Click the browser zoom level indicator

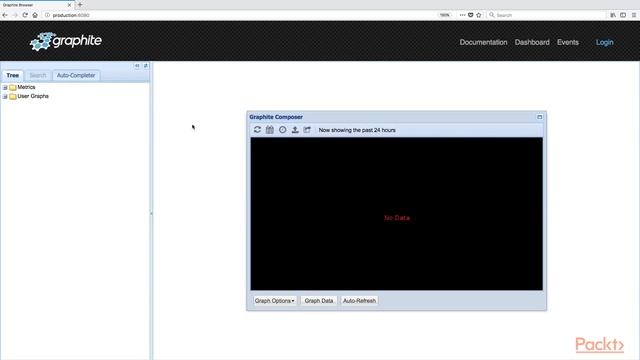click(x=444, y=15)
